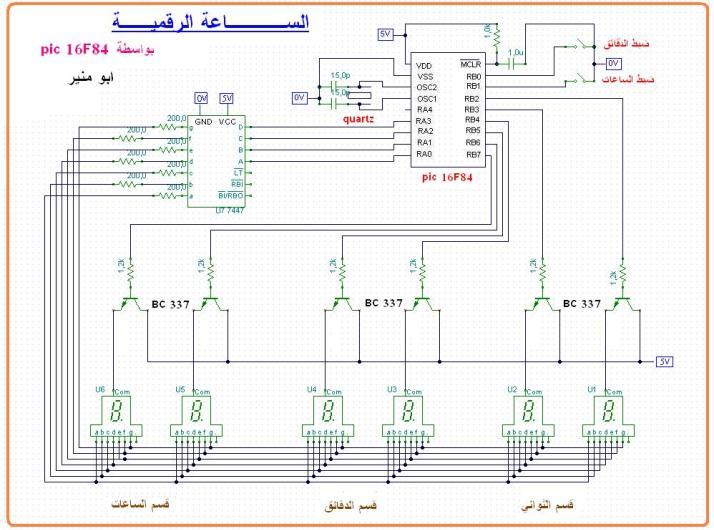Click the RB7 pin label

coord(472,155)
